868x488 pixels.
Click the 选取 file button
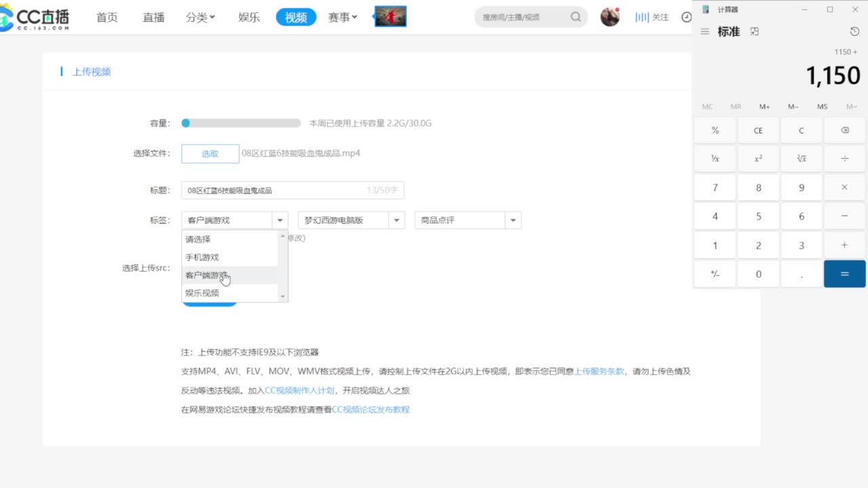click(x=210, y=154)
